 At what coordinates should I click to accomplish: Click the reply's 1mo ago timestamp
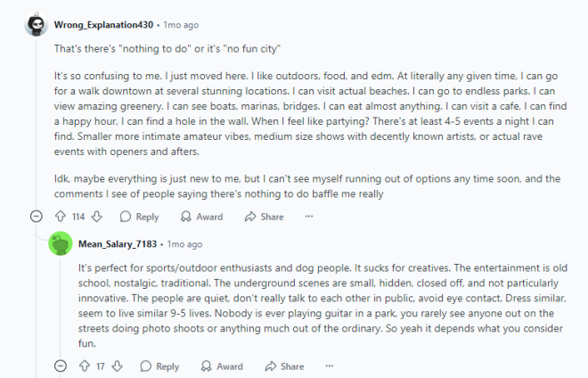tap(184, 243)
